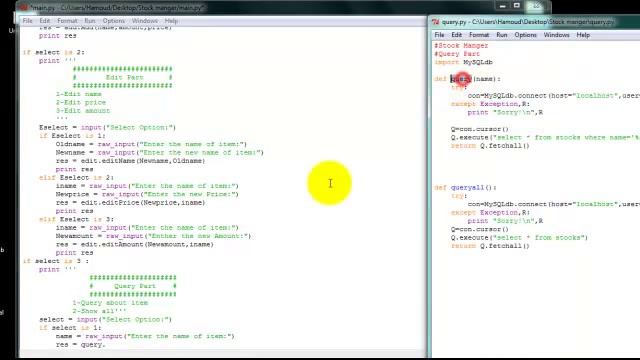Click '2-Show all' text in main.py
This screenshot has height=360, width=640.
pos(100,311)
